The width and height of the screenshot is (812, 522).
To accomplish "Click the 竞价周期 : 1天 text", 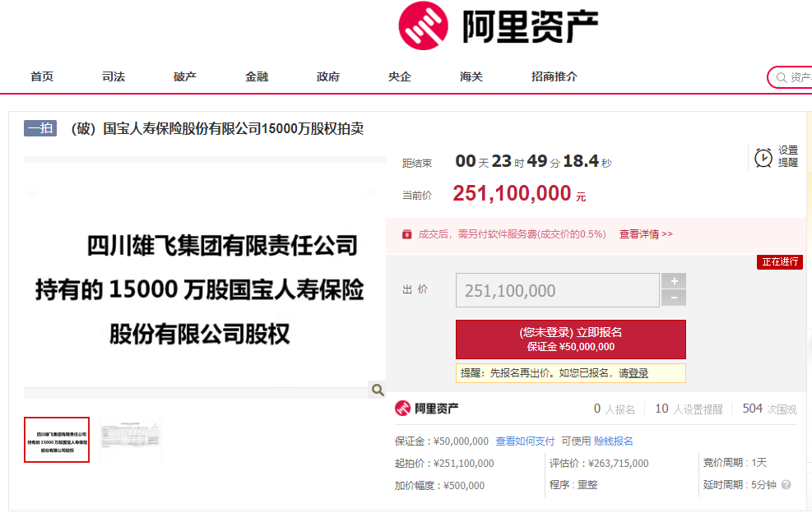I will 735,463.
